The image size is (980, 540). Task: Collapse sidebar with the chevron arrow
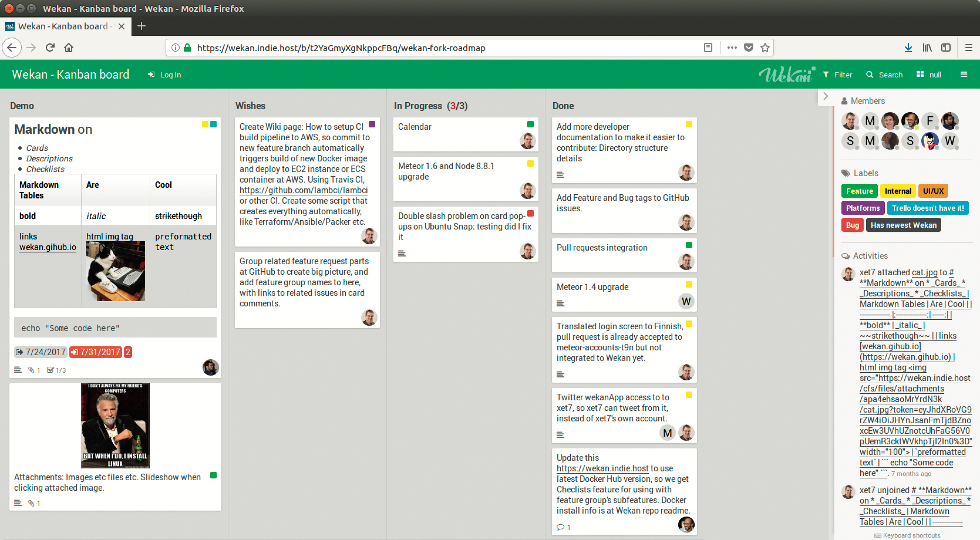(x=825, y=96)
